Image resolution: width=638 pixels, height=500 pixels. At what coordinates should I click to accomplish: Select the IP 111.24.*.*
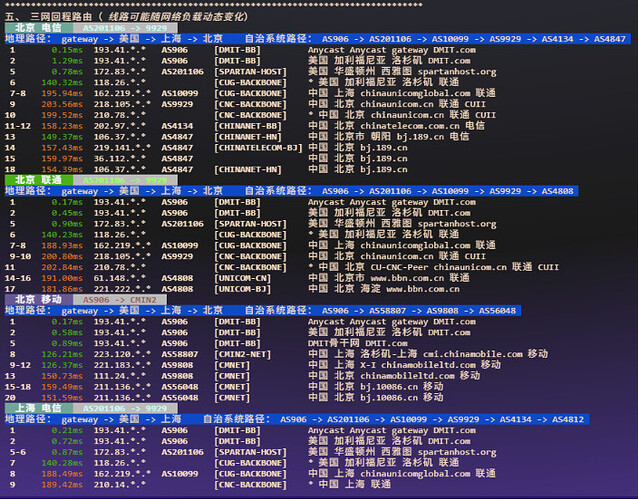click(120, 376)
